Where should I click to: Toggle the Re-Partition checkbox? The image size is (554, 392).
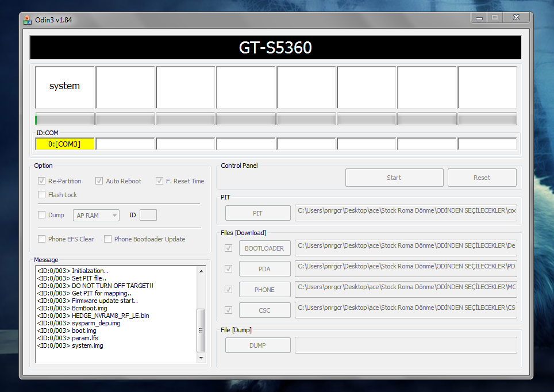tap(42, 181)
